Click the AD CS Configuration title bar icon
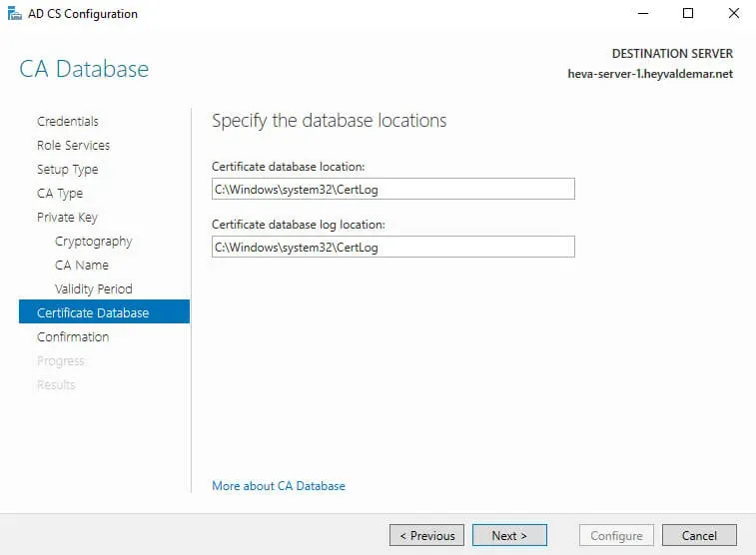The image size is (756, 555). (14, 14)
